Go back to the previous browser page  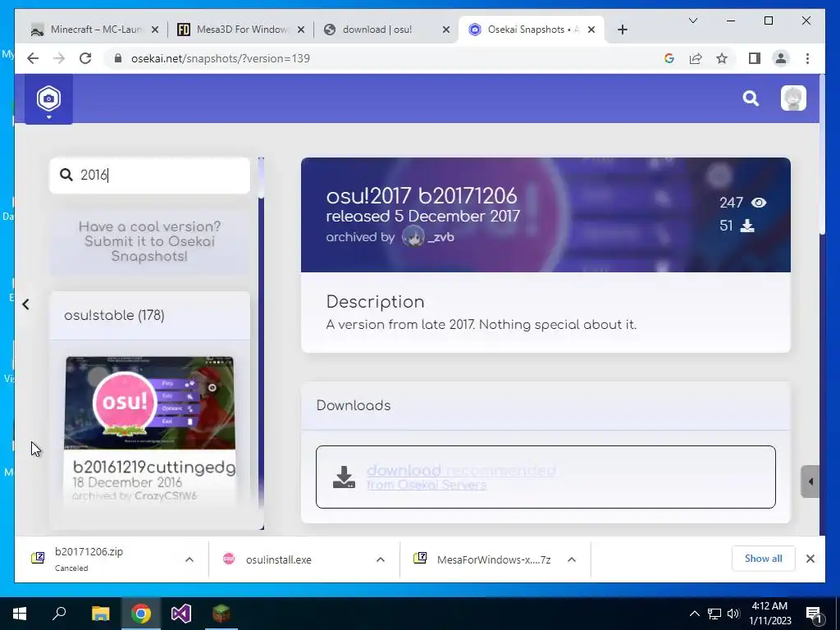pos(33,58)
